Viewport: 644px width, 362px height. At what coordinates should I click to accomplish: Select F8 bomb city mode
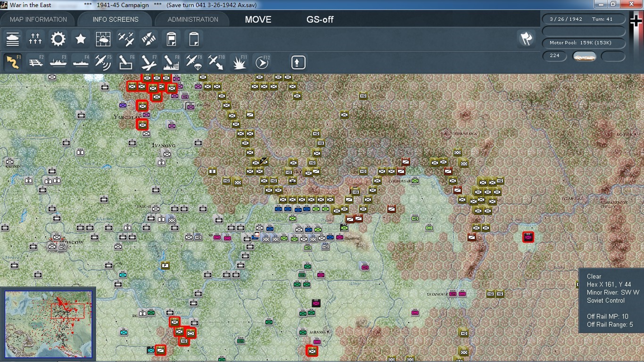[171, 62]
